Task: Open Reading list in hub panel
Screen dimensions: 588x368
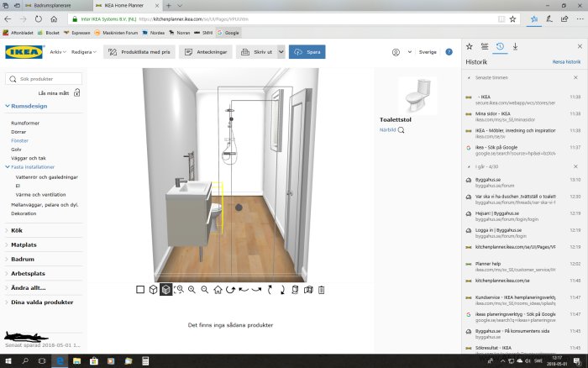Action: click(x=485, y=46)
